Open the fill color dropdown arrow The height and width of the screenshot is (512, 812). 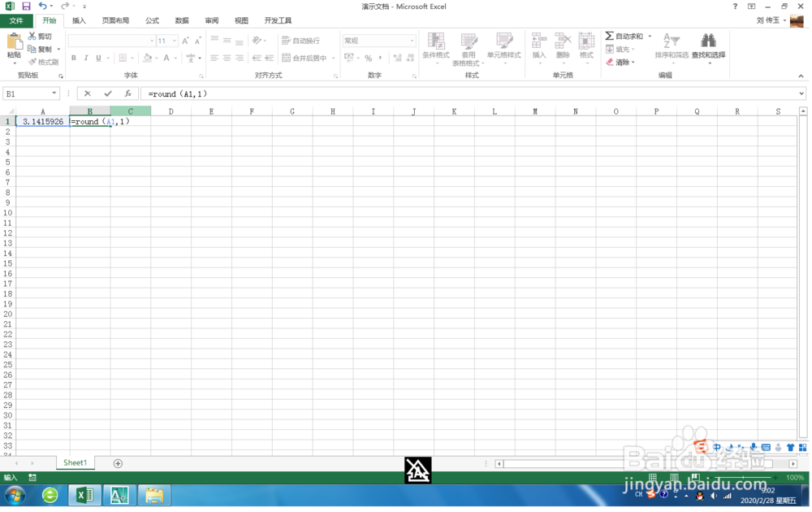[x=155, y=58]
